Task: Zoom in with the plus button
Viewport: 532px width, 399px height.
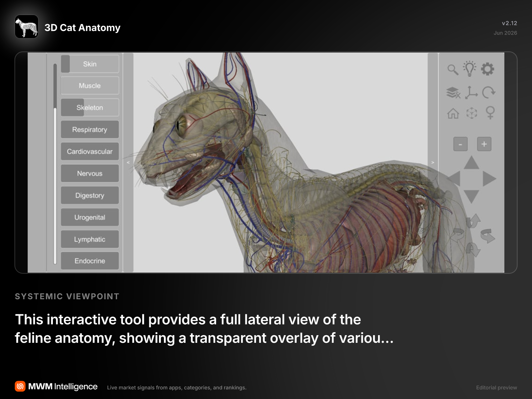Action: [484, 144]
